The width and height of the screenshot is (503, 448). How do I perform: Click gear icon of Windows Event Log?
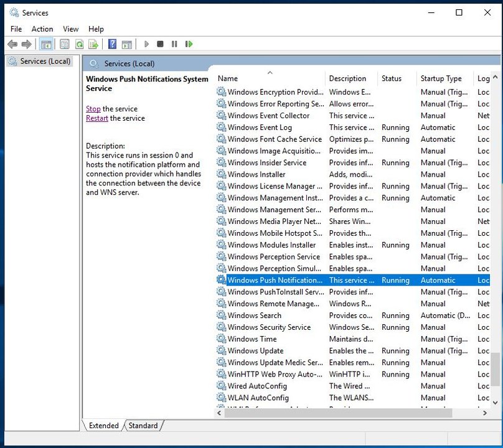[x=221, y=127]
